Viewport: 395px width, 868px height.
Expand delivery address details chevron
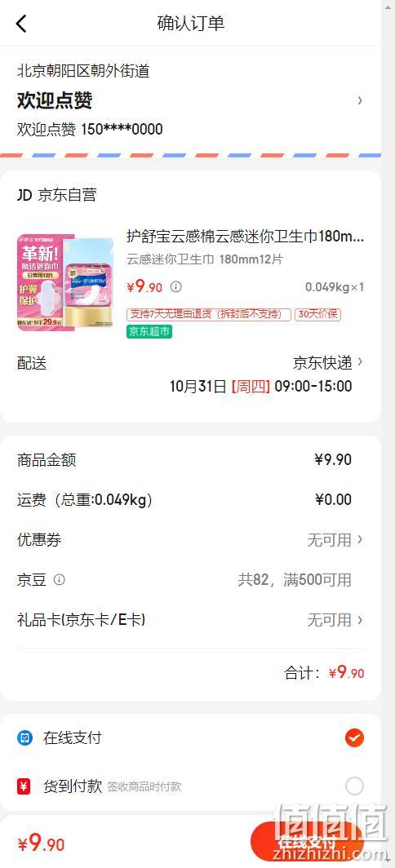[360, 100]
